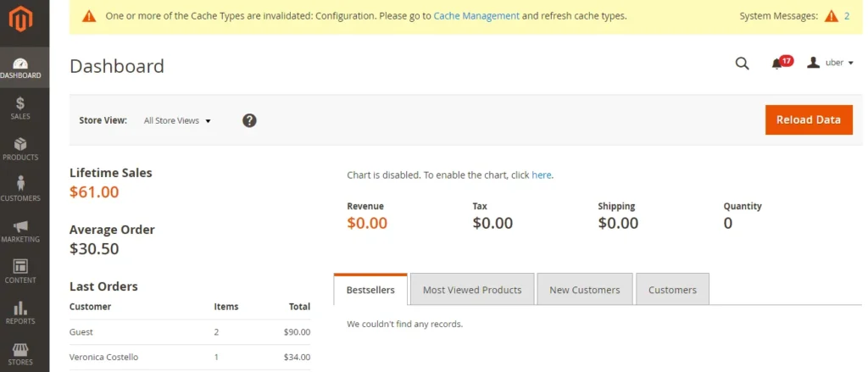This screenshot has height=372, width=868.
Task: Open the notifications bell icon
Action: (x=777, y=64)
